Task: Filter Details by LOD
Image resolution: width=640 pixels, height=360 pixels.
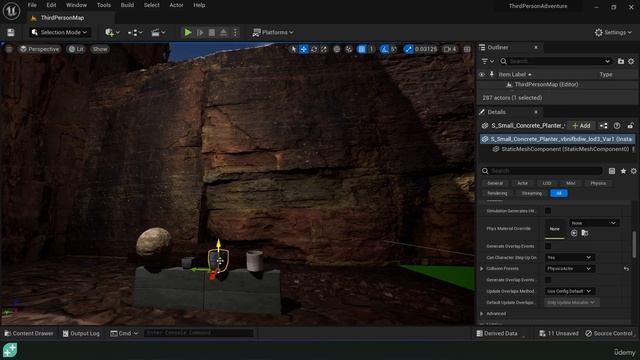Action: 547,183
